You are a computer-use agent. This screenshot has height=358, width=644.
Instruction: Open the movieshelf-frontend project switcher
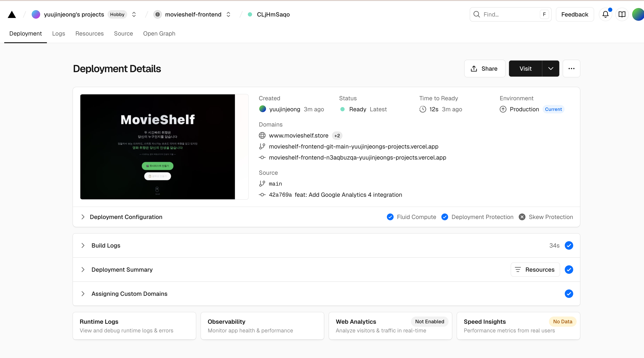click(228, 15)
